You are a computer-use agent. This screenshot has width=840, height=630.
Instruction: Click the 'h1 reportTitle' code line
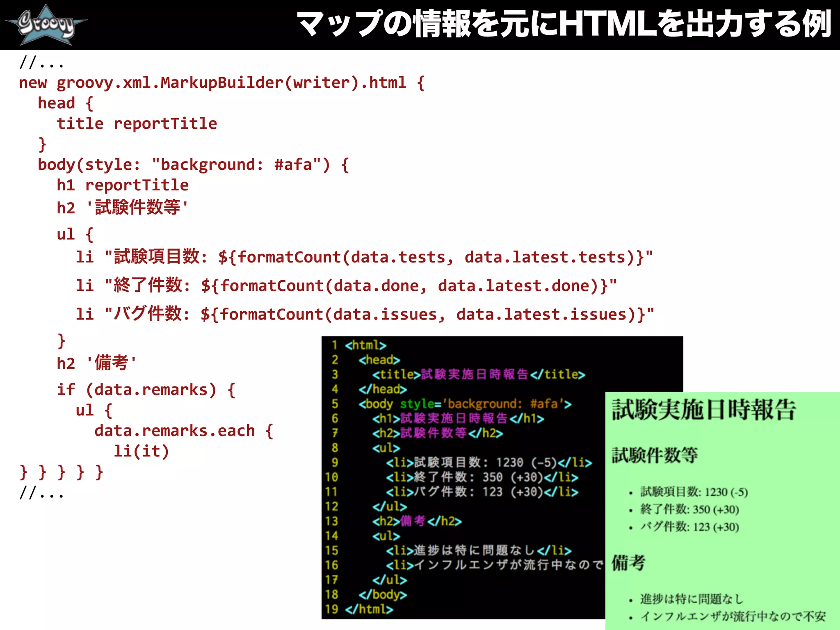click(x=123, y=185)
